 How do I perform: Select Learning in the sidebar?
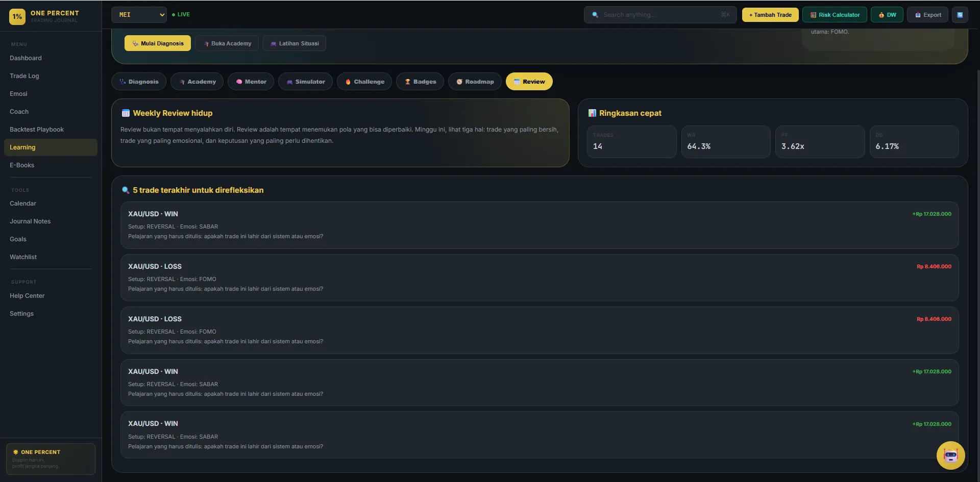click(51, 147)
